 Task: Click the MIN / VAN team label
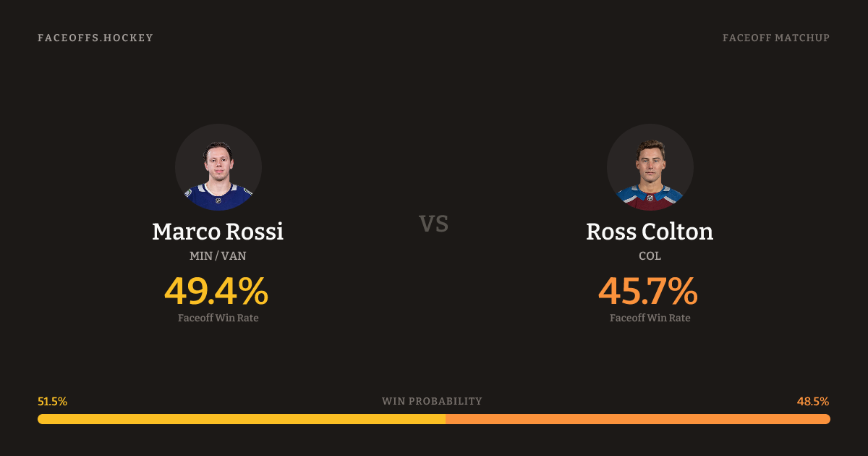coord(218,256)
